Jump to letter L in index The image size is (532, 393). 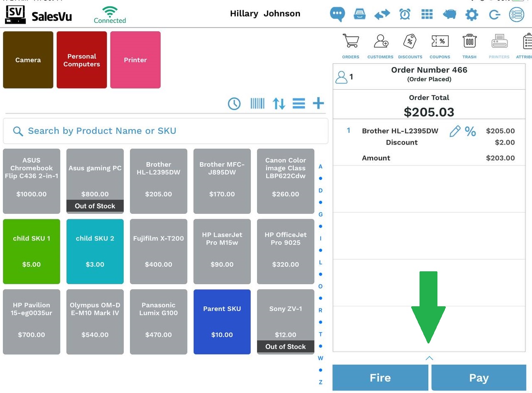(x=320, y=263)
